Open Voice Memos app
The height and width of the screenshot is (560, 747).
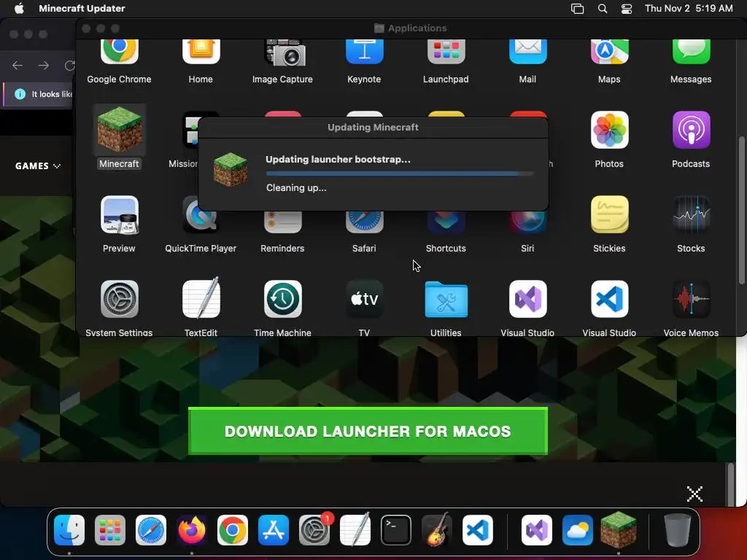(x=692, y=299)
